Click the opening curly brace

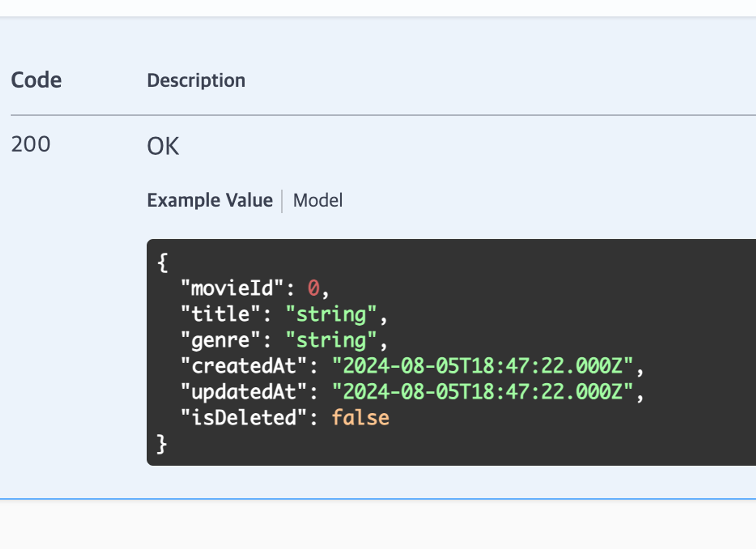[163, 263]
